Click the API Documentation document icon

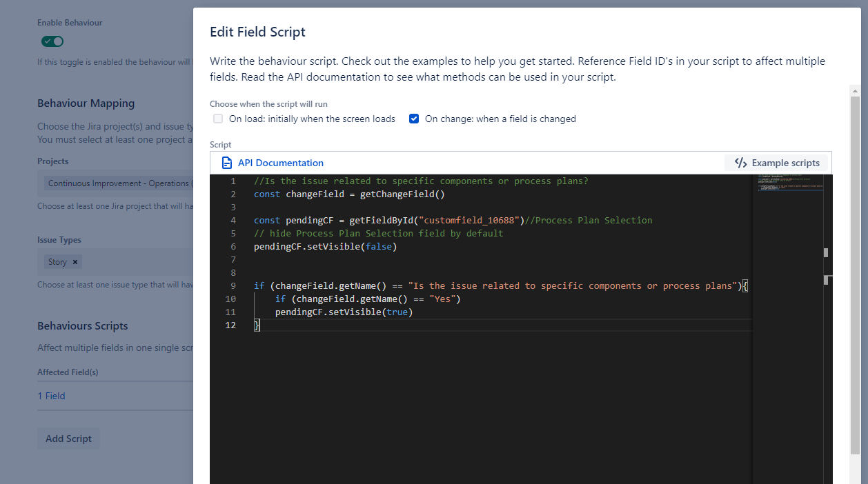pos(227,163)
